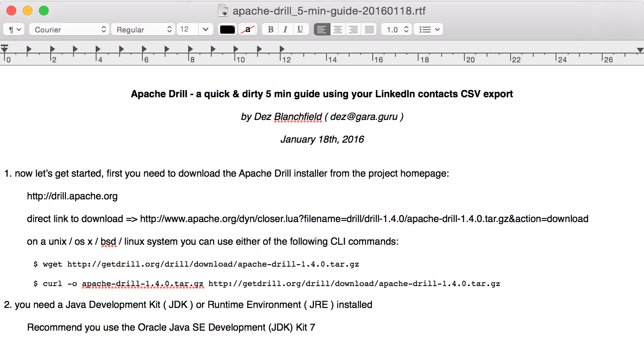
Task: Select the left indent marker at ruler 0
Action: (4, 49)
